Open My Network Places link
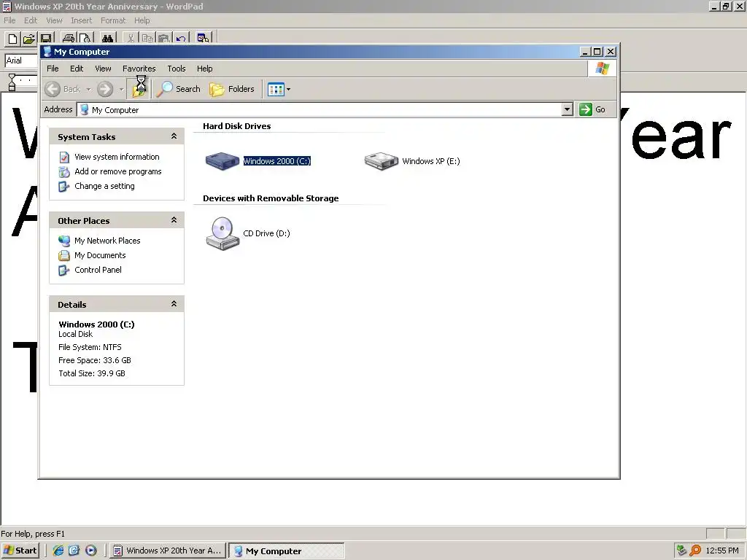This screenshot has width=747, height=560. (x=107, y=241)
